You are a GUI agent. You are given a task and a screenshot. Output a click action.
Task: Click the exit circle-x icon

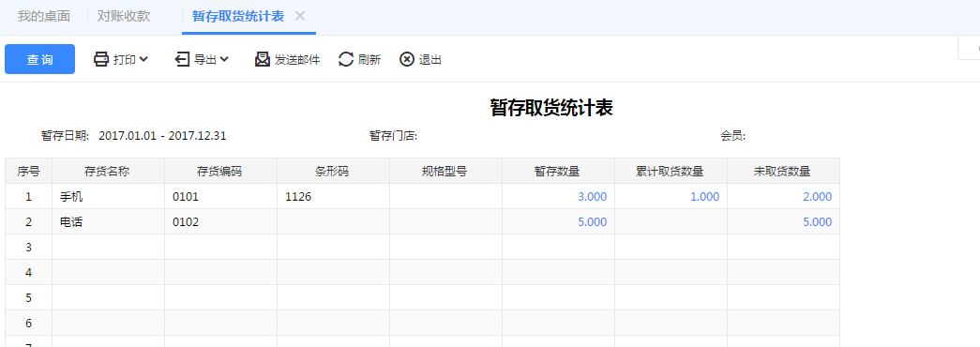407,59
